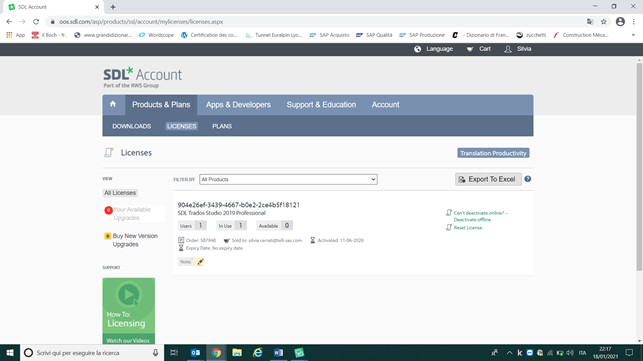
Task: Click the Deactivate offline link
Action: 480,216
